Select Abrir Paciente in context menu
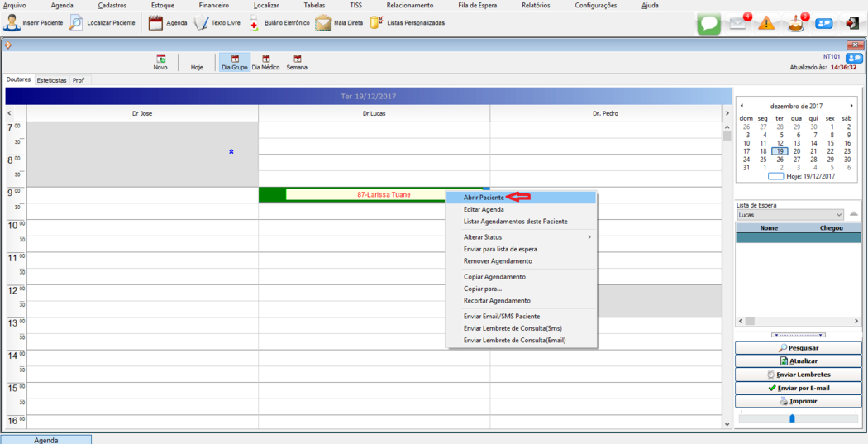This screenshot has height=444, width=868. point(484,198)
